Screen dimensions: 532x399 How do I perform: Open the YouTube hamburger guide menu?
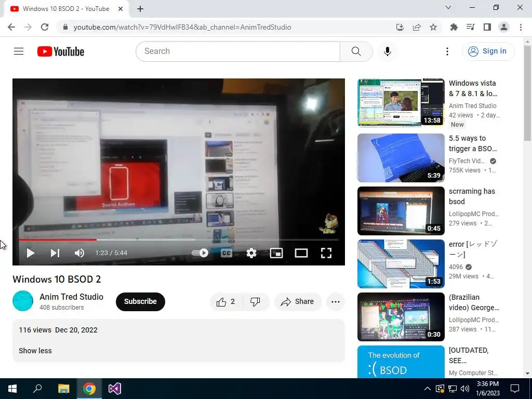coord(19,51)
